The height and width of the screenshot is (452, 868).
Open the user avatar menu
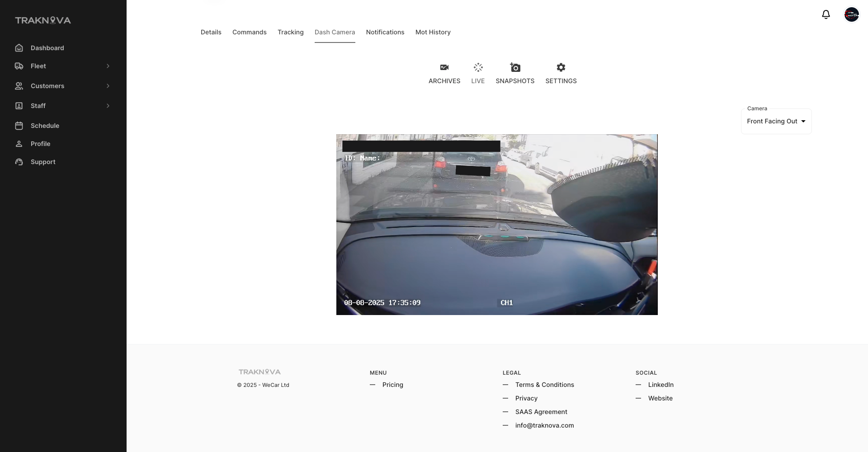click(x=852, y=14)
